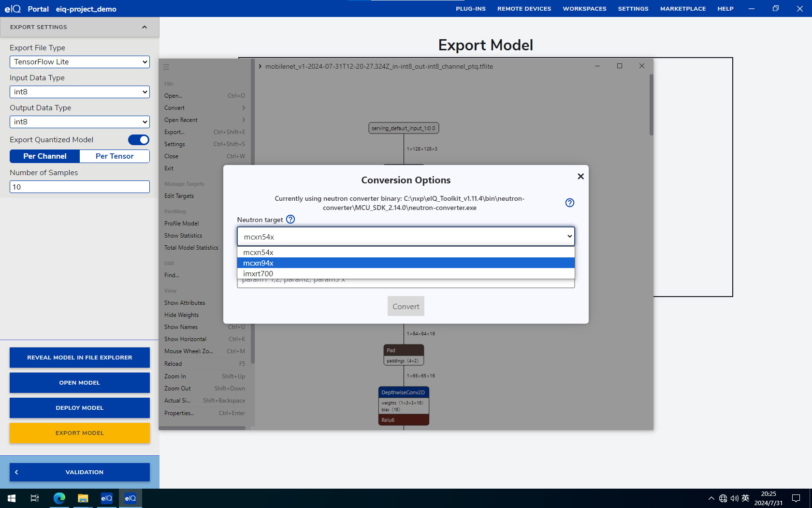
Task: Click Open... in the viewer File menu
Action: [204, 96]
